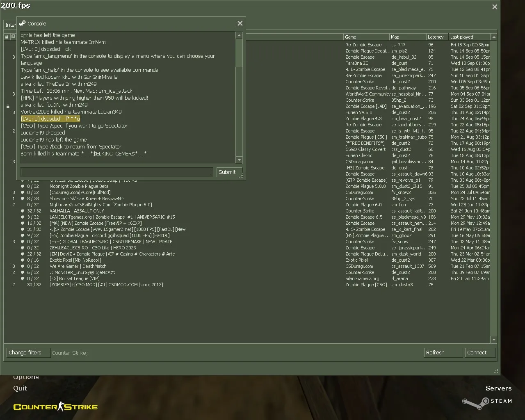Open the Options menu item

26,377
